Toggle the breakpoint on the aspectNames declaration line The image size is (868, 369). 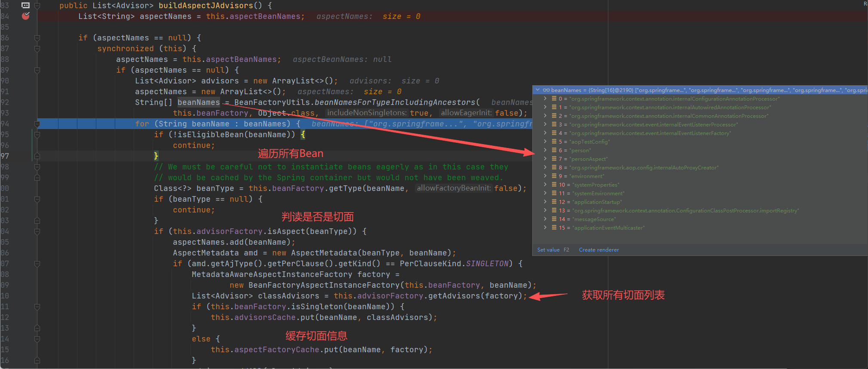click(26, 16)
